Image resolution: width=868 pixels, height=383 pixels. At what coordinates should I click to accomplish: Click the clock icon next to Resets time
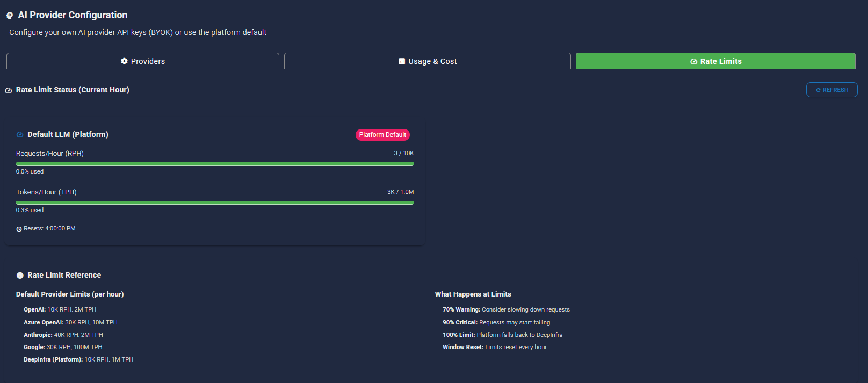coord(19,229)
